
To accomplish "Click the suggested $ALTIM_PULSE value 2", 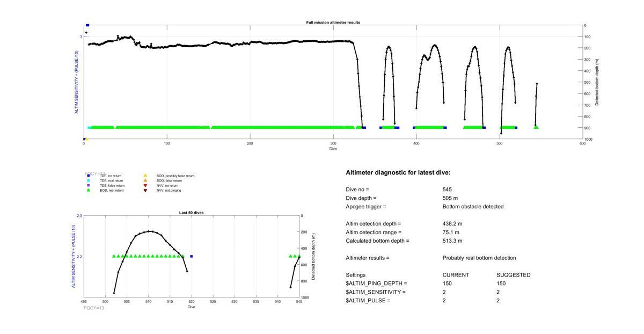I will (x=498, y=301).
